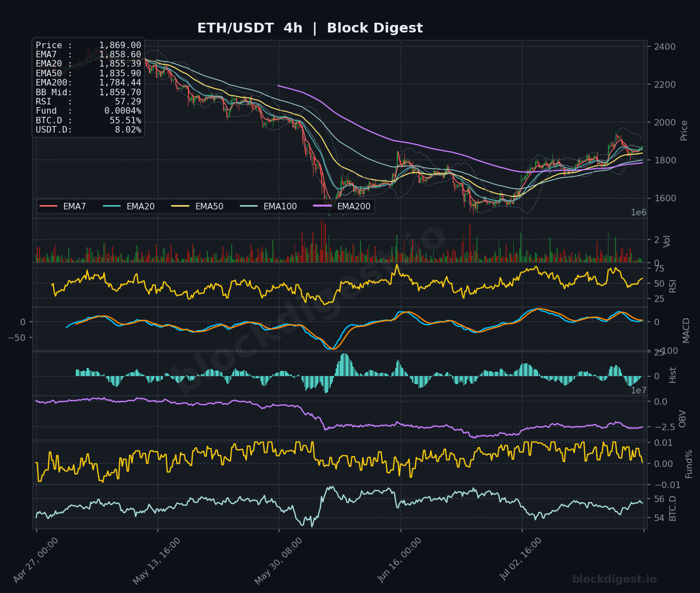Click the Apr 27, 00:00 date tick
Viewport: 700px width, 593px height.
point(35,560)
